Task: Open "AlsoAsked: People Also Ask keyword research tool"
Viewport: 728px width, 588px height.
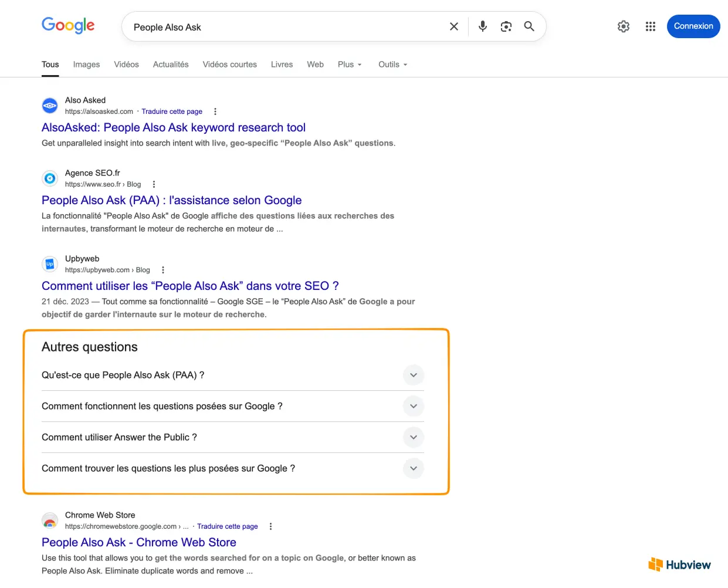Action: coord(174,127)
